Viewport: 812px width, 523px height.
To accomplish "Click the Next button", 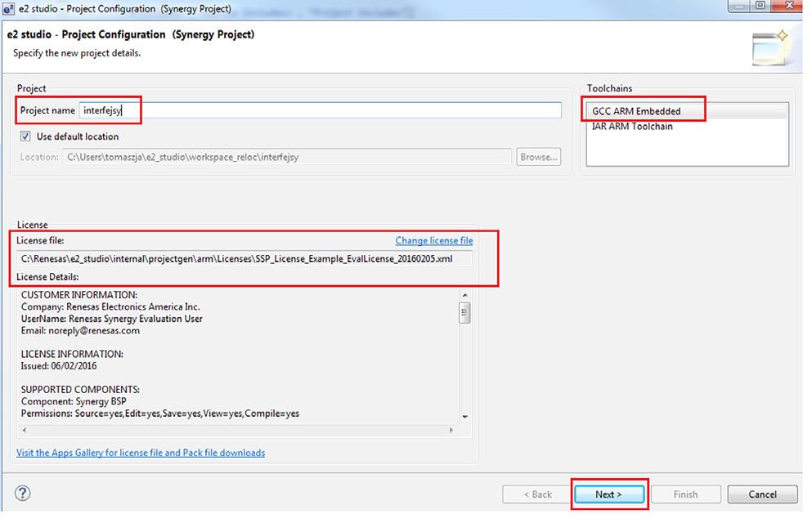I will point(609,494).
